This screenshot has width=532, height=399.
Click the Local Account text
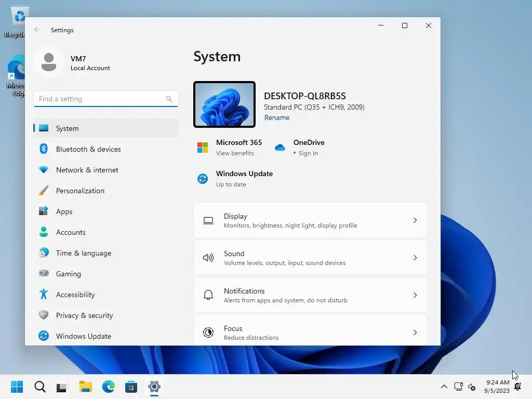click(90, 68)
